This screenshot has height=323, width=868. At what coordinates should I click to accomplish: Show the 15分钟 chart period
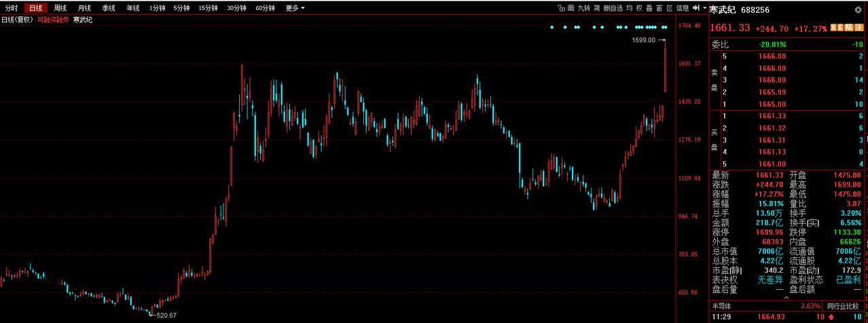tap(208, 8)
